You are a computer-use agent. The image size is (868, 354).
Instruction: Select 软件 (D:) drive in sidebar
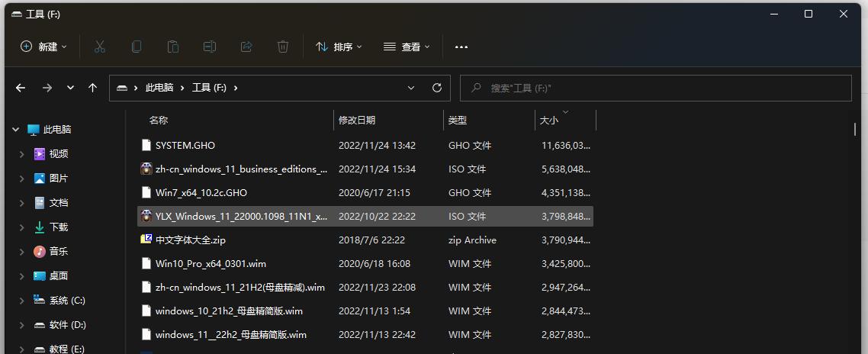(x=68, y=325)
